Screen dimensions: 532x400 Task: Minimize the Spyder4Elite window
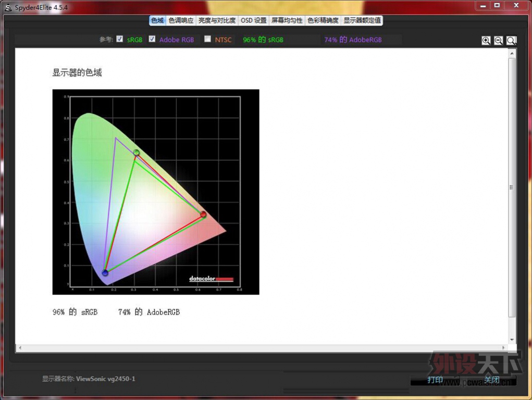(x=483, y=6)
